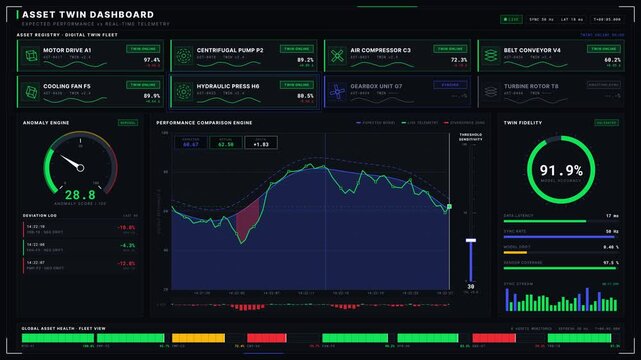Toggle Twin Online badge on Air Compressor C3
The image size is (641, 360).
click(x=450, y=49)
